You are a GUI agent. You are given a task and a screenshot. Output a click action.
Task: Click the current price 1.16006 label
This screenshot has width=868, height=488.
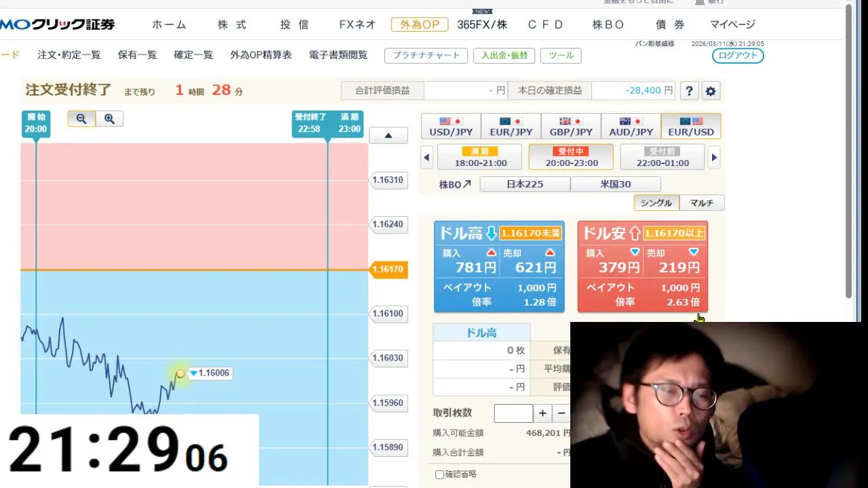pos(210,373)
